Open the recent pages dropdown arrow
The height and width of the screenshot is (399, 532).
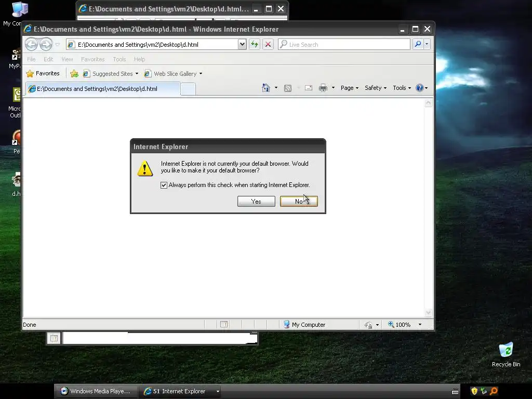(57, 45)
